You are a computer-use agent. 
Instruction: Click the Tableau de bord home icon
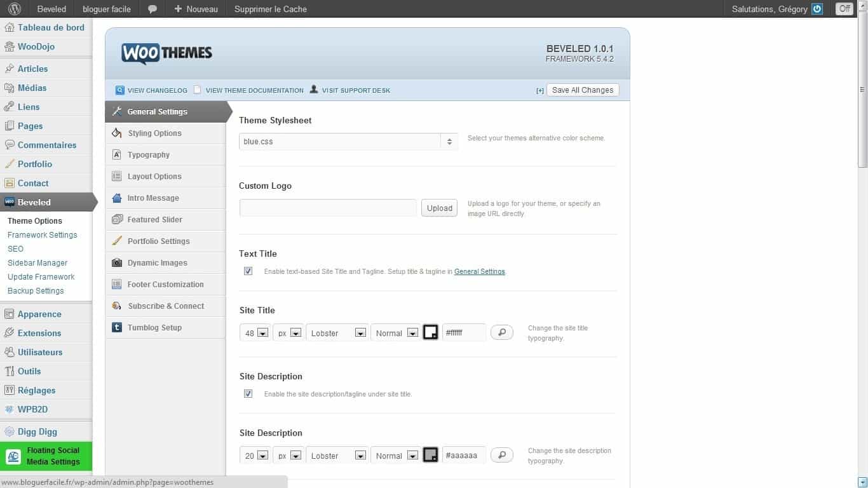coord(10,27)
